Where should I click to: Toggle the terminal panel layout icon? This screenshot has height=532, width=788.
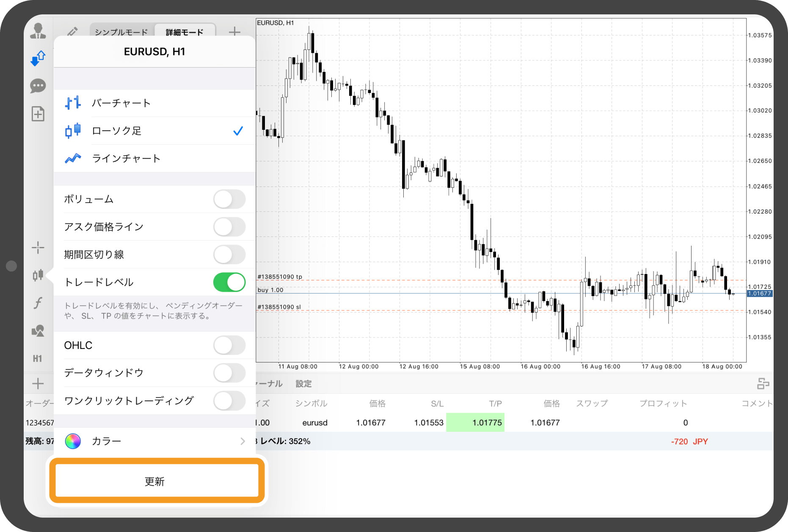[x=763, y=384]
